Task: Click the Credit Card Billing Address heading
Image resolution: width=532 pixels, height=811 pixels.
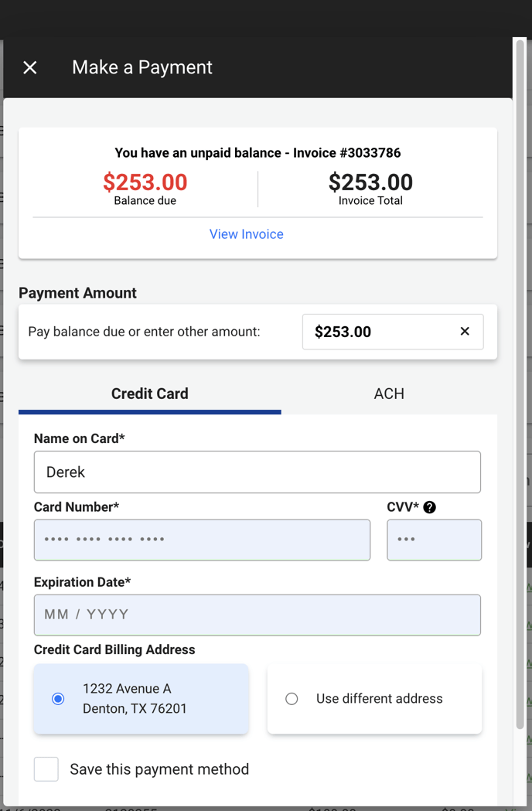Action: pyautogui.click(x=114, y=649)
